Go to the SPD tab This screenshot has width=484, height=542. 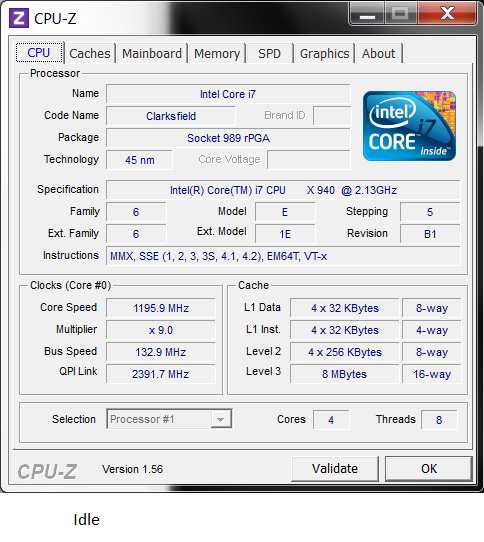click(269, 54)
